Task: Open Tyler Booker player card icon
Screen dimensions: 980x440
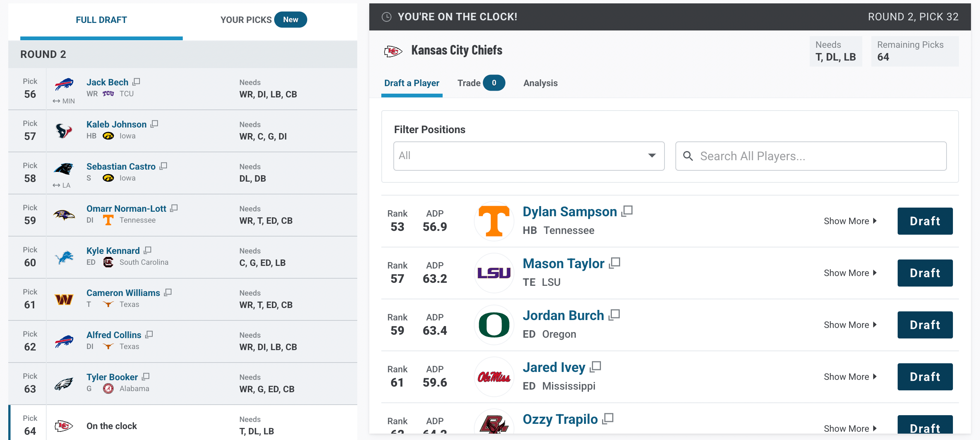Action: 146,377
